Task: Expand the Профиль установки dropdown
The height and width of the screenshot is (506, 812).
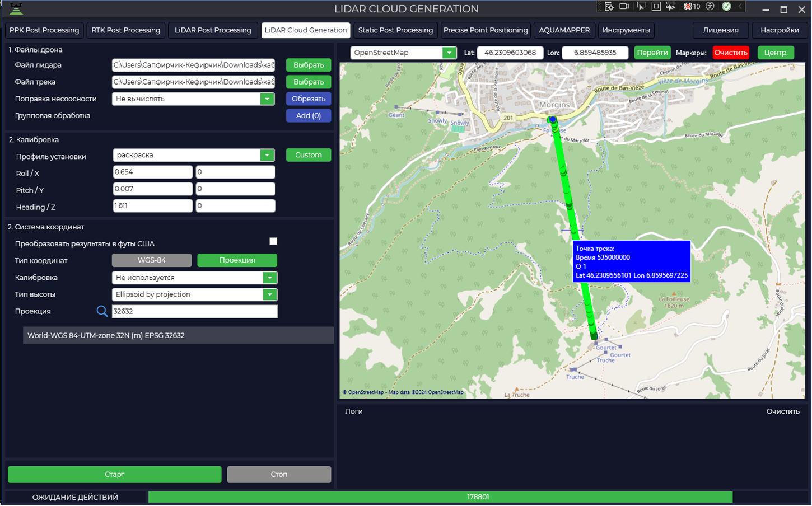Action: click(x=267, y=155)
